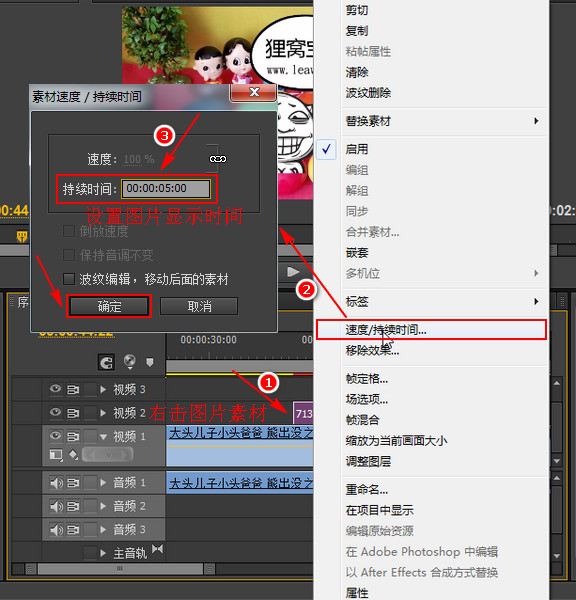Collapse the 视频 1 track triangle
This screenshot has height=600, width=576.
[x=103, y=436]
